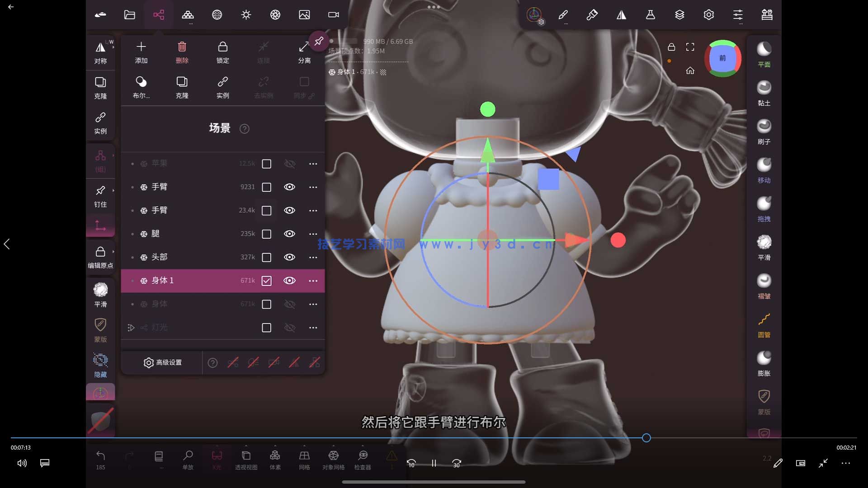
Task: Expand the 灯光 group arrow
Action: (x=131, y=328)
